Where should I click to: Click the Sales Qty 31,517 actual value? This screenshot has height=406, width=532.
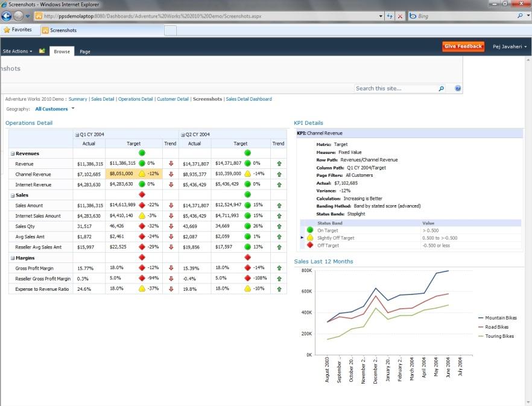[84, 226]
